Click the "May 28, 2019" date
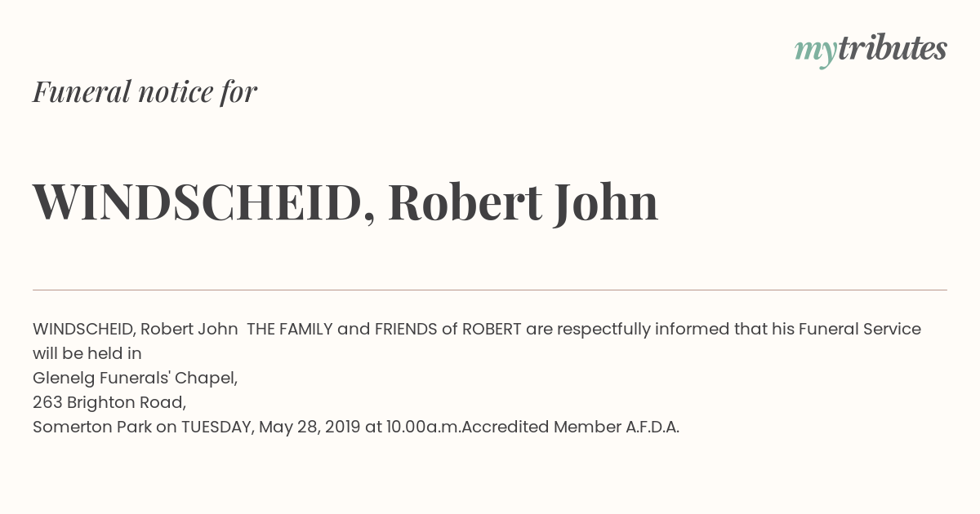The image size is (980, 514). coord(310,428)
